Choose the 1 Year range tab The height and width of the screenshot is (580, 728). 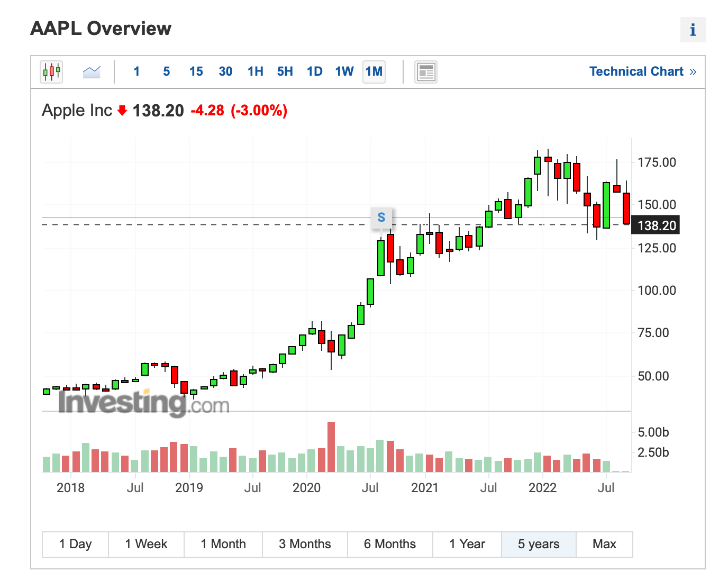(467, 544)
